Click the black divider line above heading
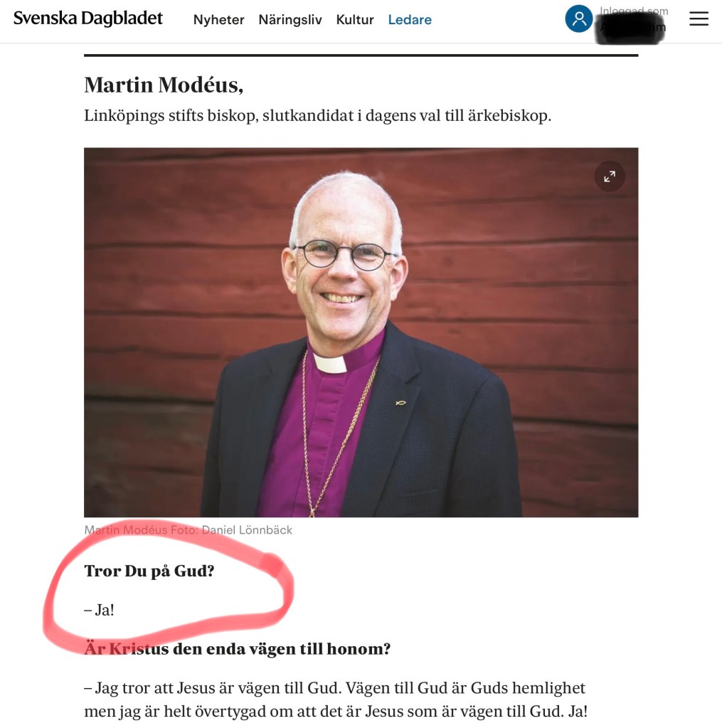Viewport: 722px width, 728px height. click(x=361, y=56)
